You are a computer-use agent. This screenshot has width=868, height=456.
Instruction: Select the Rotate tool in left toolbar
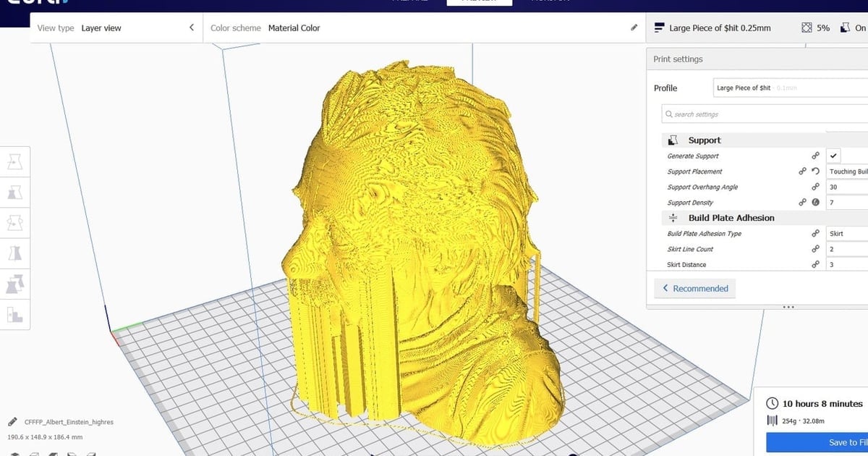coord(15,222)
